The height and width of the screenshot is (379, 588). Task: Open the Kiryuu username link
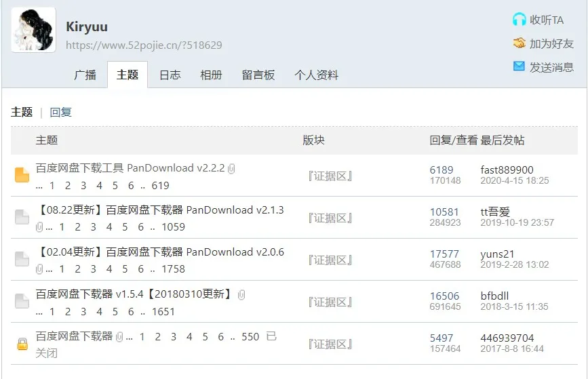click(x=87, y=27)
